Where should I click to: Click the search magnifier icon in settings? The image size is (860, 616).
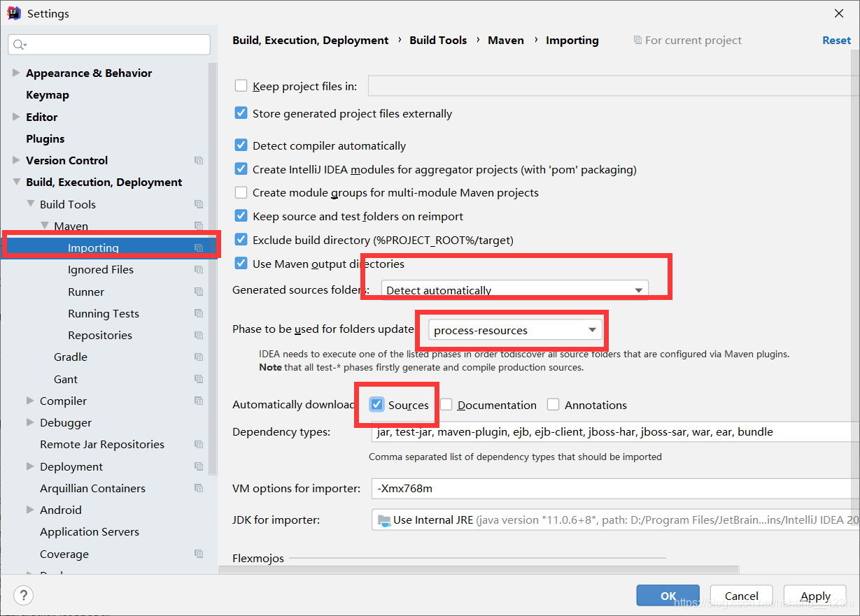click(x=20, y=45)
